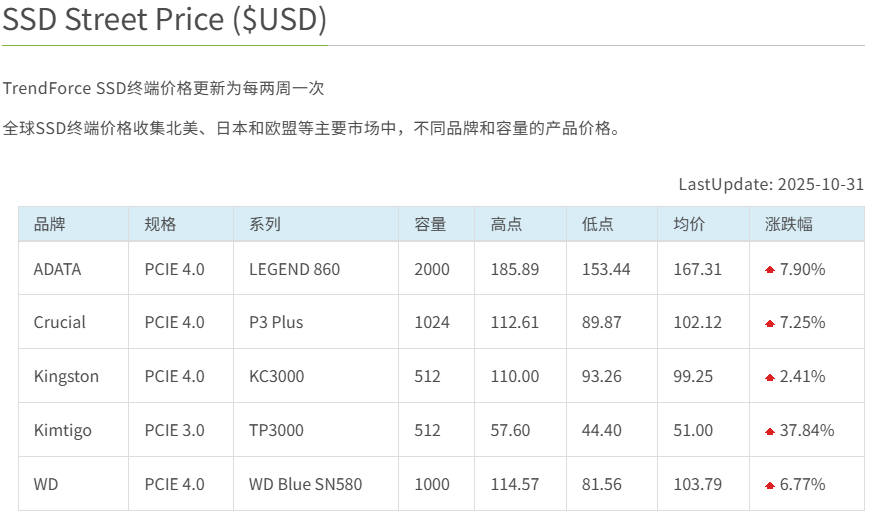The height and width of the screenshot is (524, 874).
Task: Click the LastUpdate: 2025-10-31 text
Action: click(771, 184)
